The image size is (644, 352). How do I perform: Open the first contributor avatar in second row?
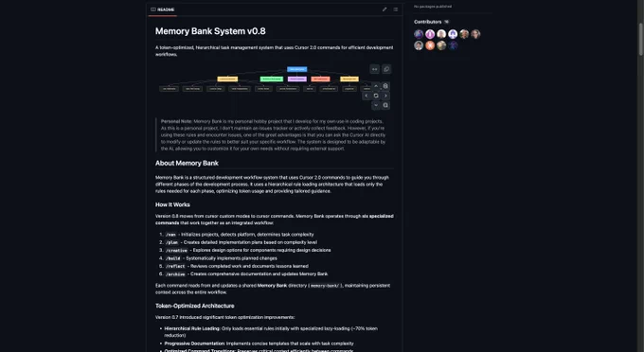[419, 45]
